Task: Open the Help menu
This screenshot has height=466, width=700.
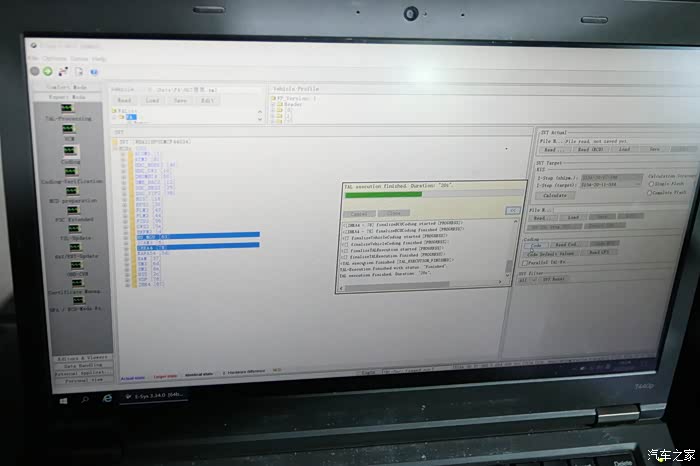Action: pos(99,58)
